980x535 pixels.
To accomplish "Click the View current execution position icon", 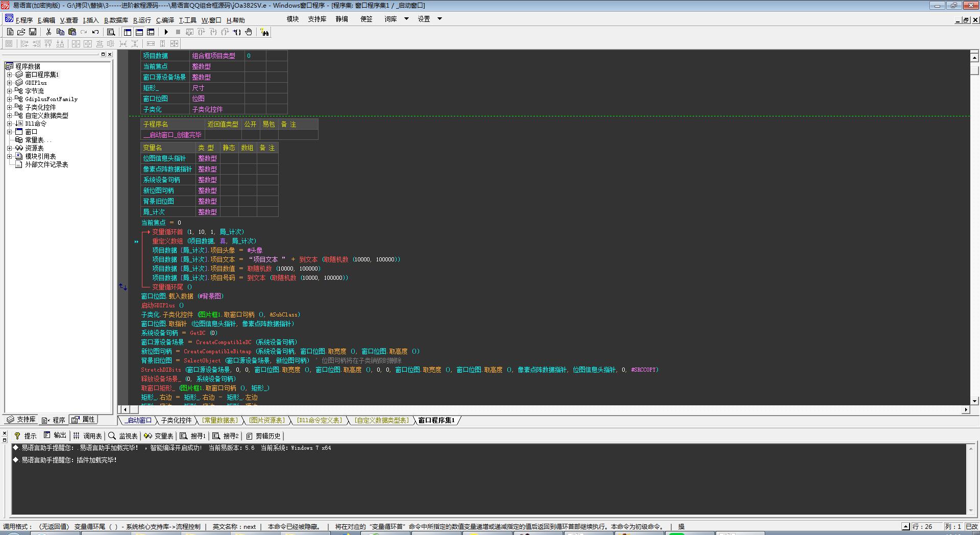I will coord(190,32).
